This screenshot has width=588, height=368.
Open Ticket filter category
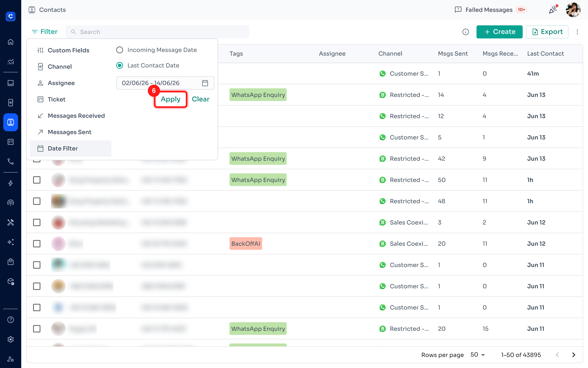[x=70, y=99]
